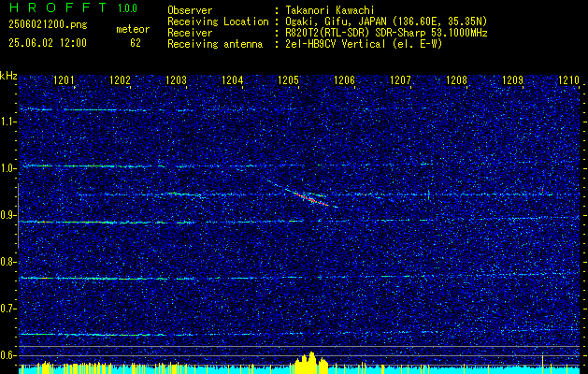Click the 1.1 kHz axis label

point(8,122)
